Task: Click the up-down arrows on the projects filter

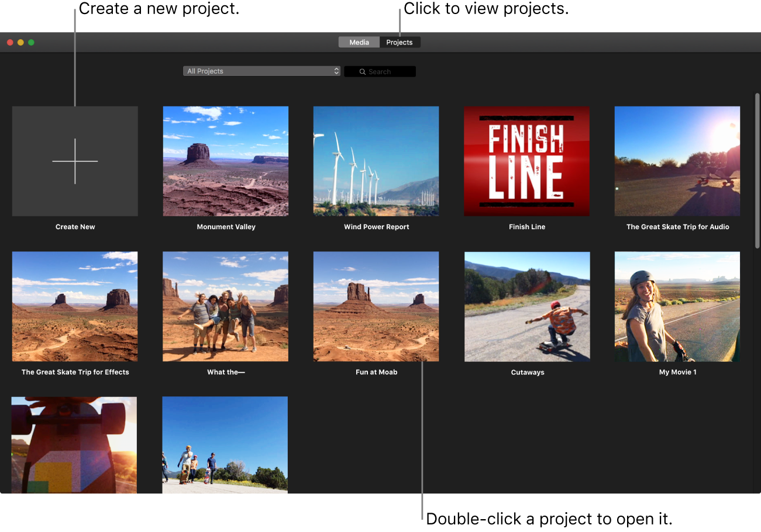Action: (336, 71)
